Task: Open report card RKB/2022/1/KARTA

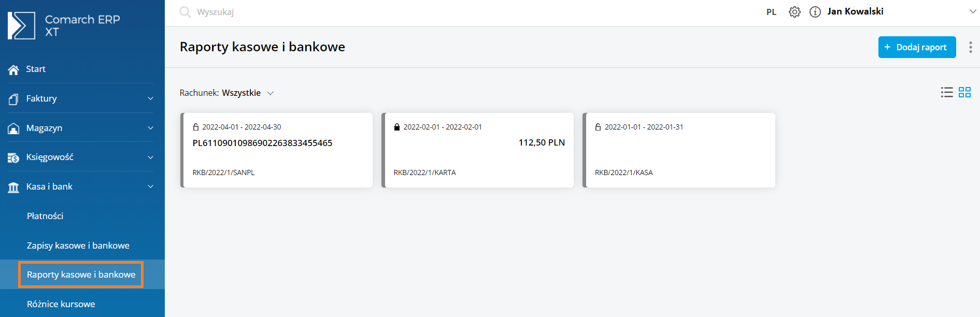Action: [x=479, y=150]
